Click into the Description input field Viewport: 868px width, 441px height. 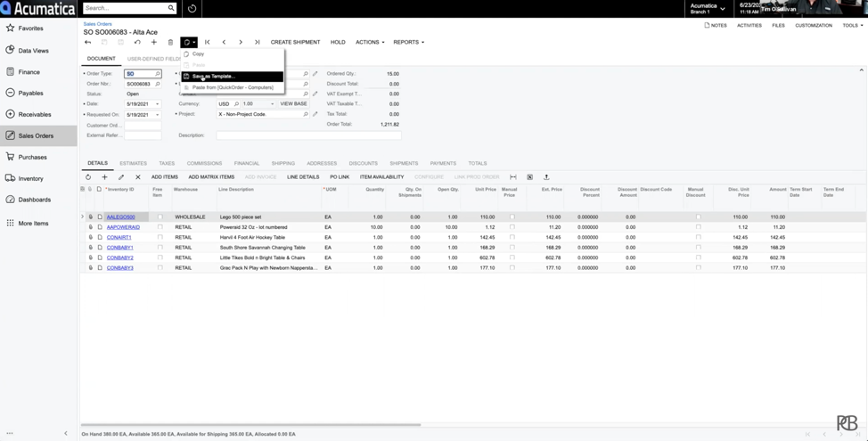[x=308, y=135]
